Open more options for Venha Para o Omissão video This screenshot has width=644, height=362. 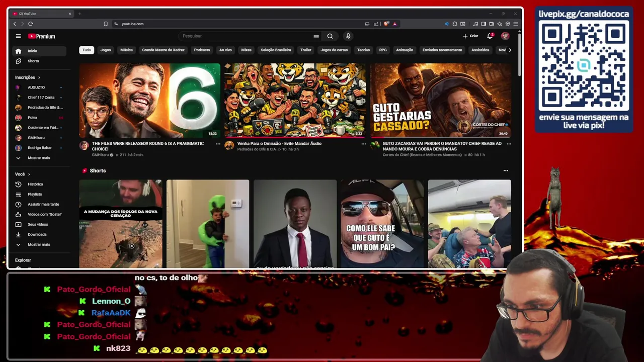[363, 144]
